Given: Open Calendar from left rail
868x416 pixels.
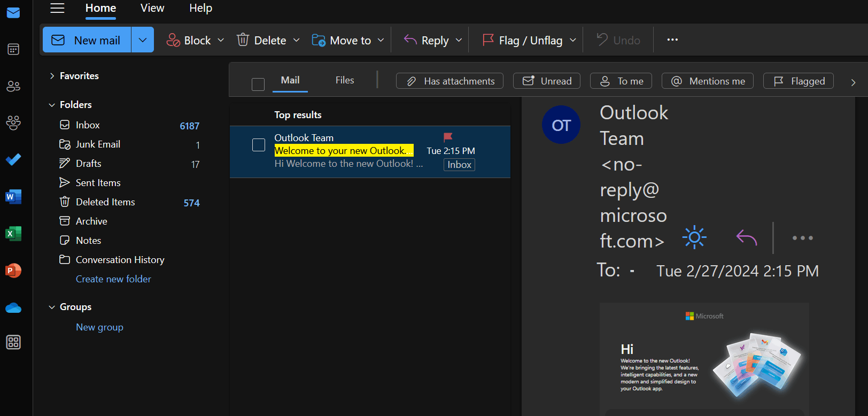Looking at the screenshot, I should pyautogui.click(x=13, y=50).
